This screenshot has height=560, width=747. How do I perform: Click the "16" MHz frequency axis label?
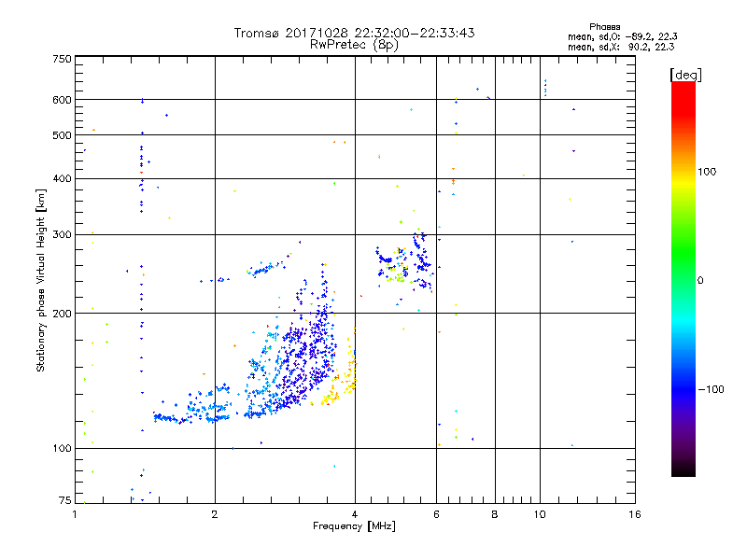click(x=635, y=514)
